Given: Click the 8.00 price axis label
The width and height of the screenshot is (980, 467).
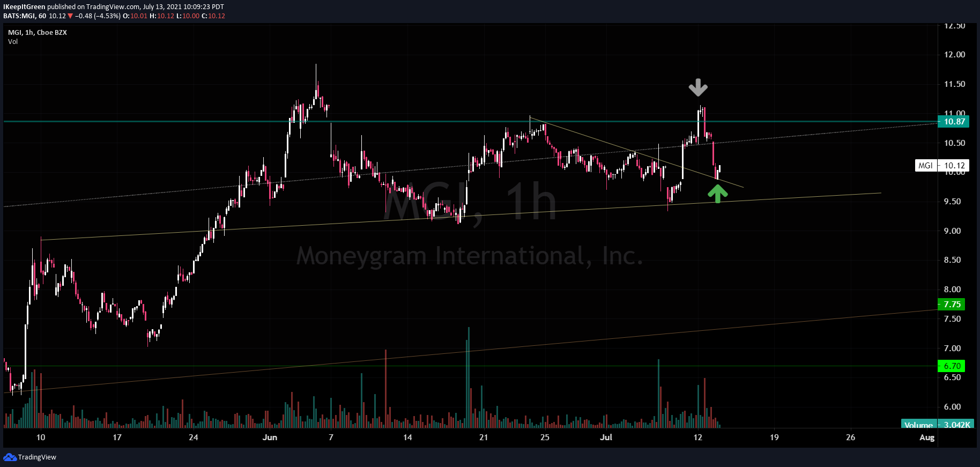Looking at the screenshot, I should click(x=952, y=290).
